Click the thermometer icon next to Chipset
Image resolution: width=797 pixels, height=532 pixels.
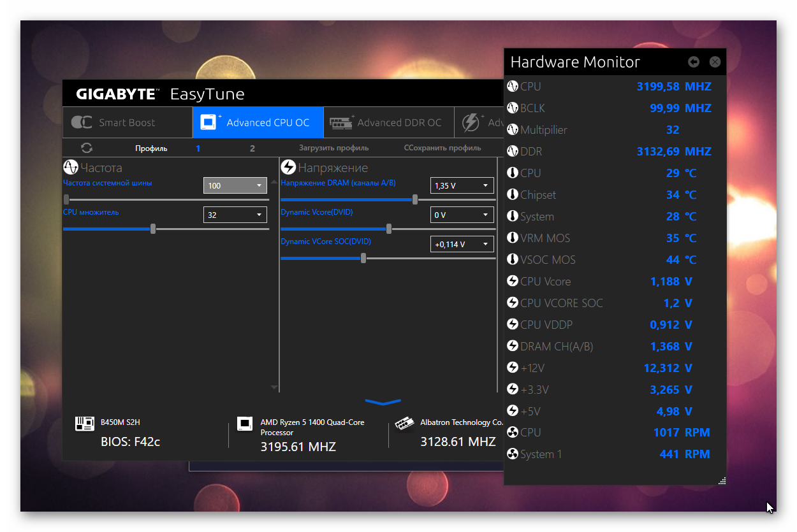[x=512, y=195]
